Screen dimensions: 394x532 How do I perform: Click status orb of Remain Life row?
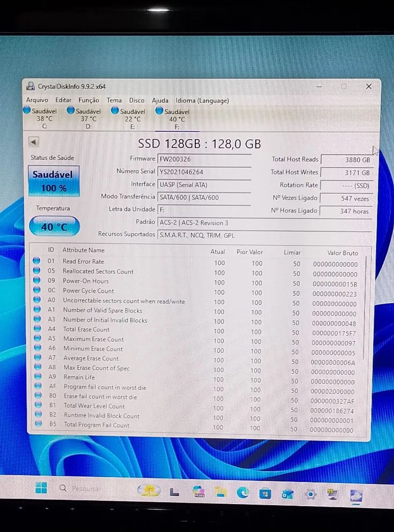coord(38,377)
